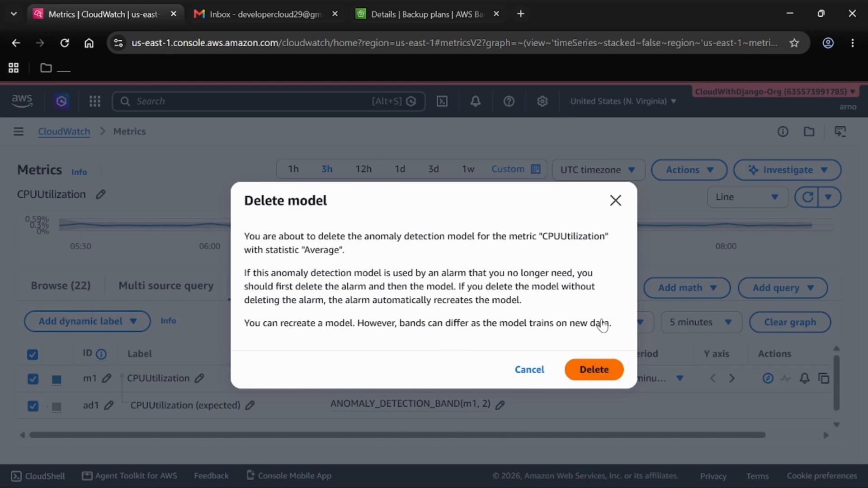Create alarm bell icon in m1 row
Image resolution: width=868 pixels, height=488 pixels.
[x=804, y=378]
